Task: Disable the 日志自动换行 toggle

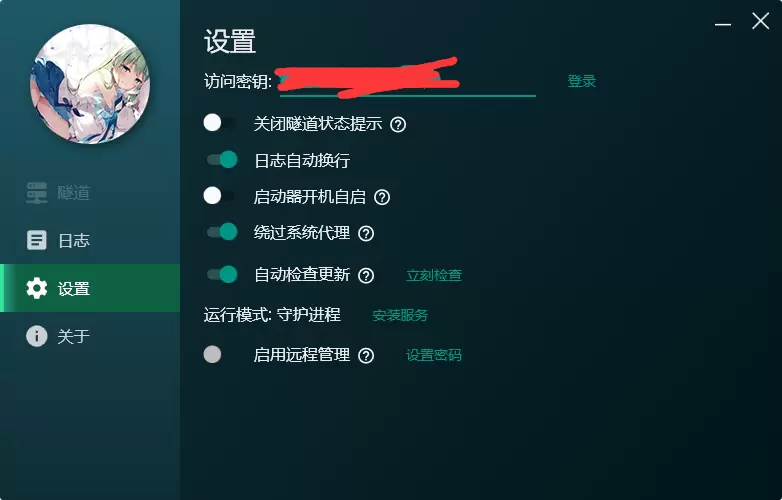Action: pos(221,160)
